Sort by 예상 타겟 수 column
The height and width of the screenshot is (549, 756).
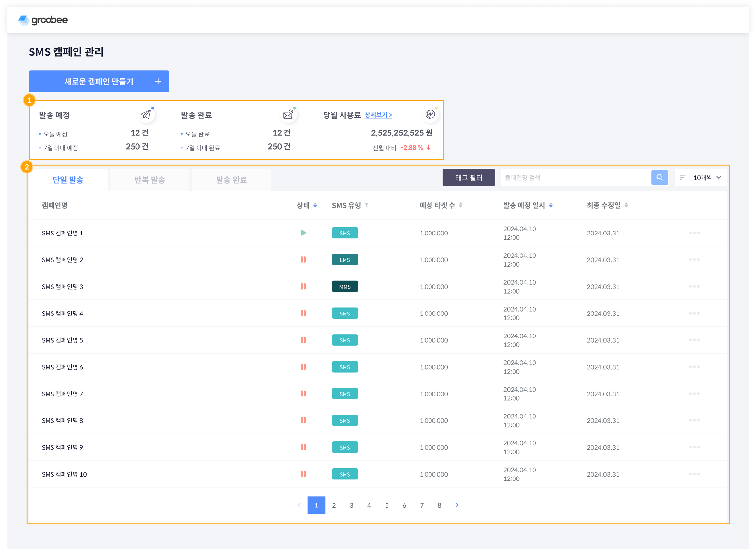(460, 205)
